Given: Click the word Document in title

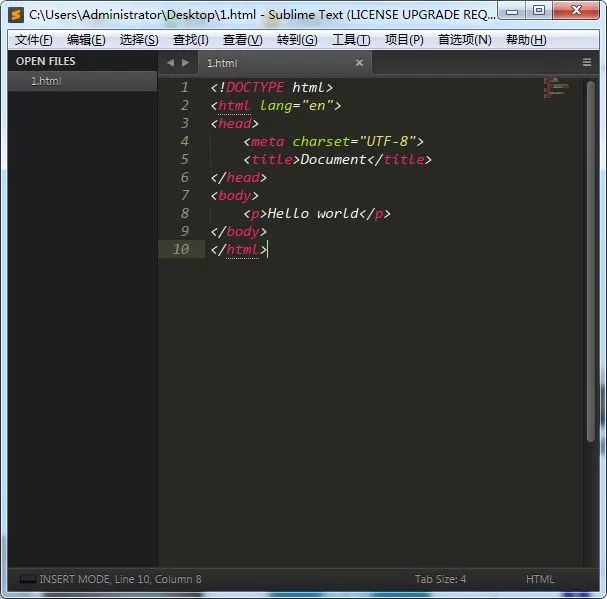Looking at the screenshot, I should (x=333, y=159).
